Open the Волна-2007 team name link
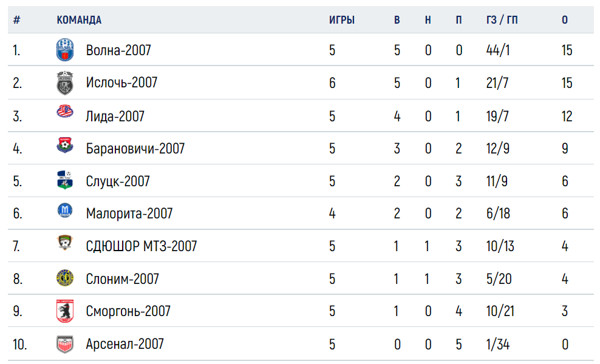The height and width of the screenshot is (364, 600). tap(118, 50)
